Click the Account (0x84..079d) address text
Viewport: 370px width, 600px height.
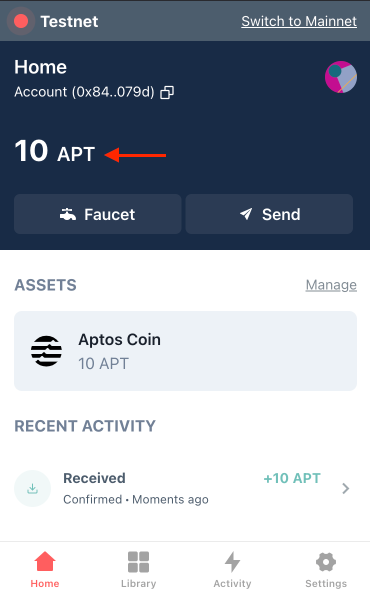point(84,92)
